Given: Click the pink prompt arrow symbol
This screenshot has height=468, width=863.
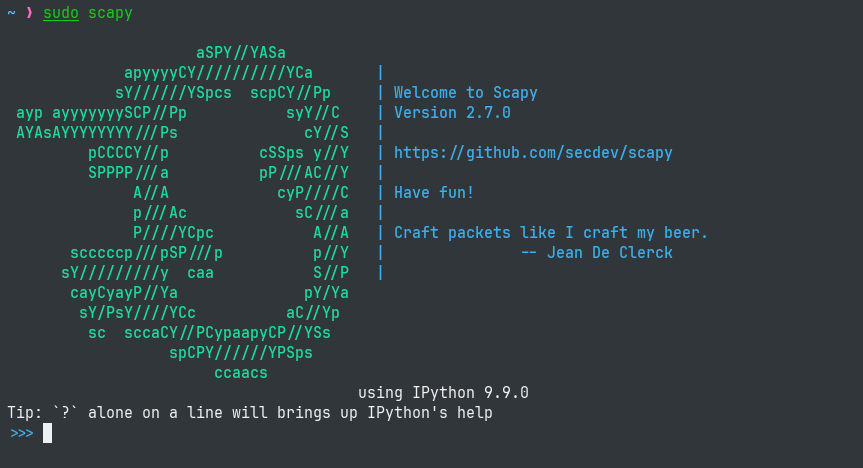Looking at the screenshot, I should point(29,13).
